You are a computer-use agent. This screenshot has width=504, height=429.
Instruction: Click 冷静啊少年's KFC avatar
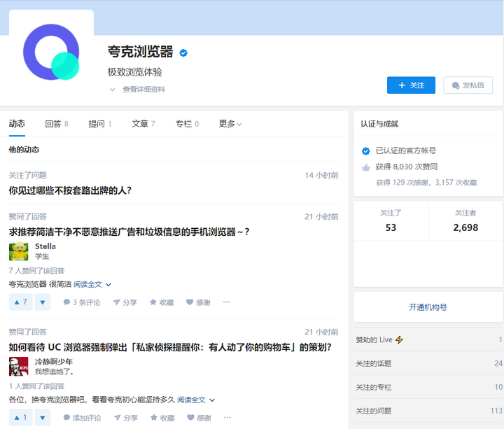(19, 366)
